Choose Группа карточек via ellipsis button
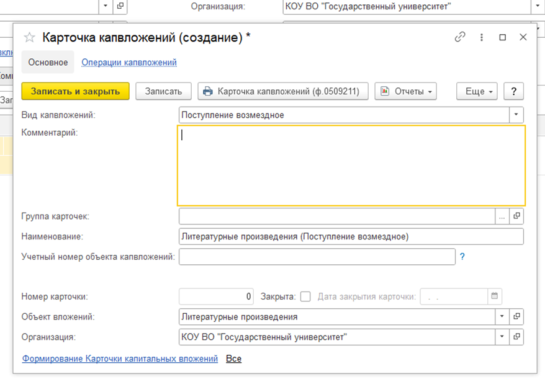 point(502,216)
